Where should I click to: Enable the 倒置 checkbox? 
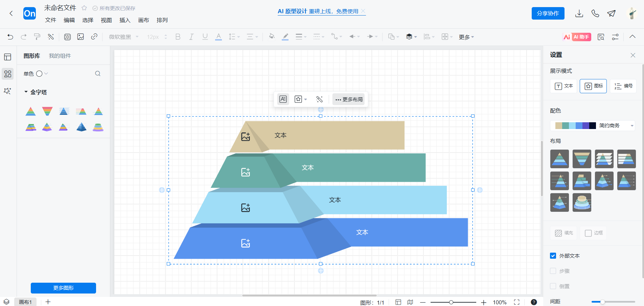click(553, 286)
